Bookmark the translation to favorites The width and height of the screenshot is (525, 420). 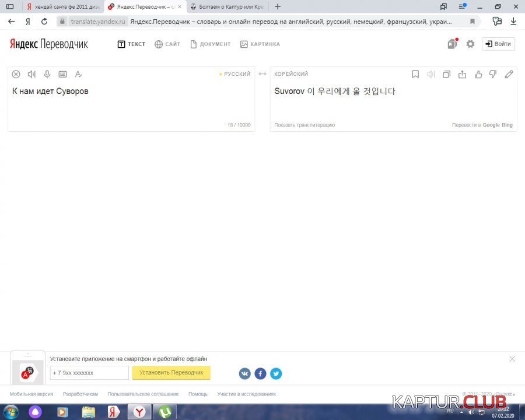[x=415, y=74]
